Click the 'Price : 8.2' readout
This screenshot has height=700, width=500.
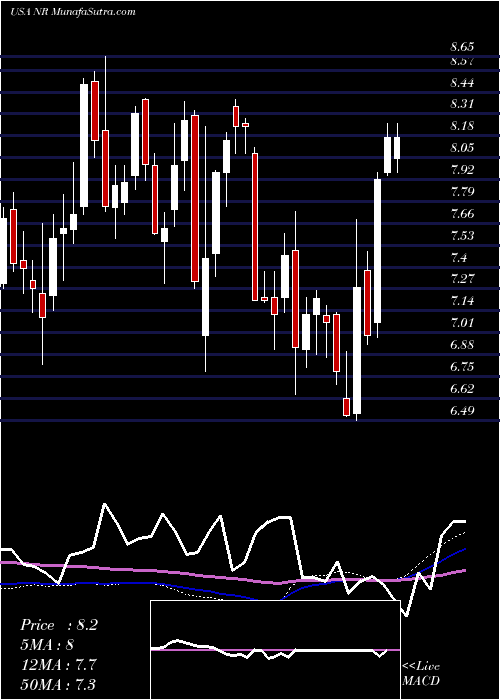(x=59, y=625)
